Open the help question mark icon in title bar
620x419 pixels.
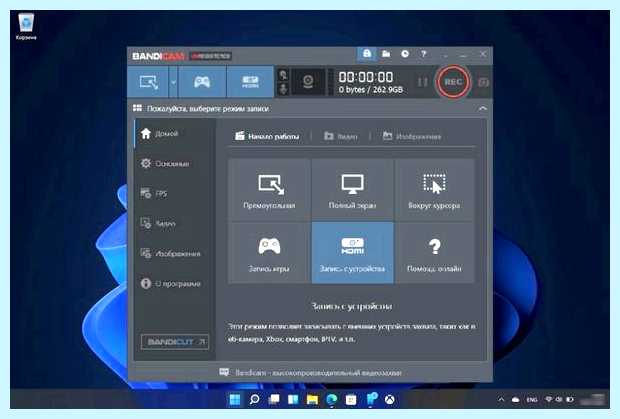pyautogui.click(x=423, y=54)
